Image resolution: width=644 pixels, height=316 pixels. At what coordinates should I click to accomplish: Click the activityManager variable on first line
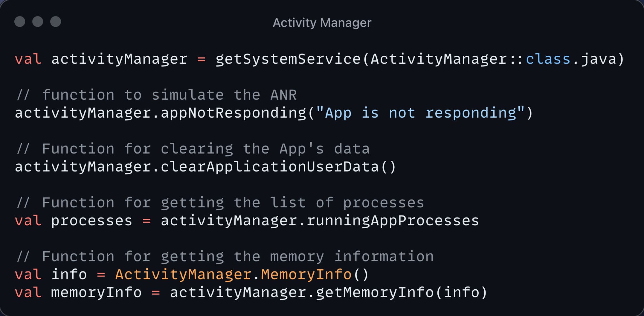point(119,59)
